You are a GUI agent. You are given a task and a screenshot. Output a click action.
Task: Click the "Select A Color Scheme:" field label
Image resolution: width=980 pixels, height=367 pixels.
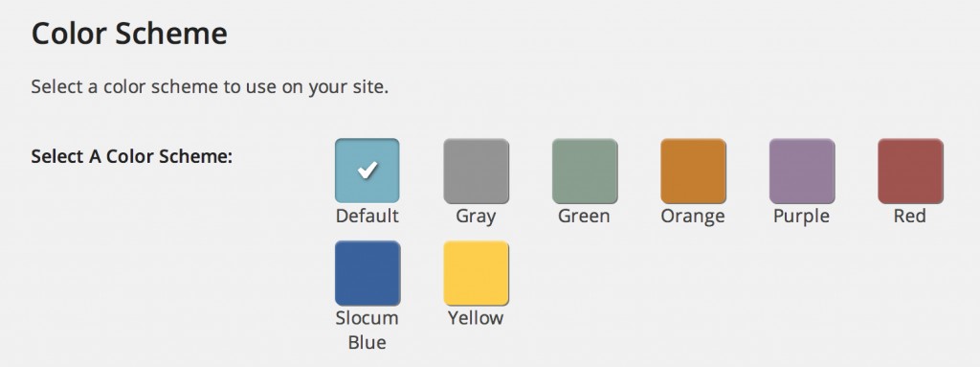(132, 156)
